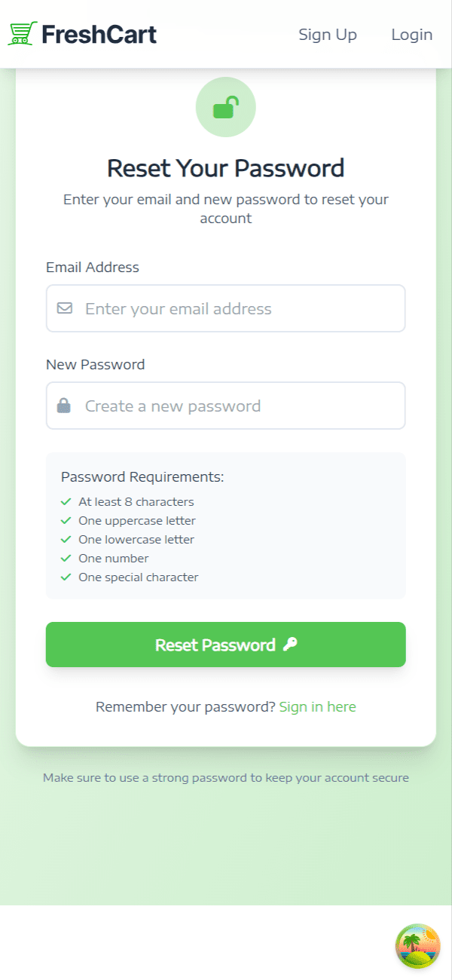The width and height of the screenshot is (452, 980).
Task: Click the green unlock icon circle
Action: click(x=226, y=107)
